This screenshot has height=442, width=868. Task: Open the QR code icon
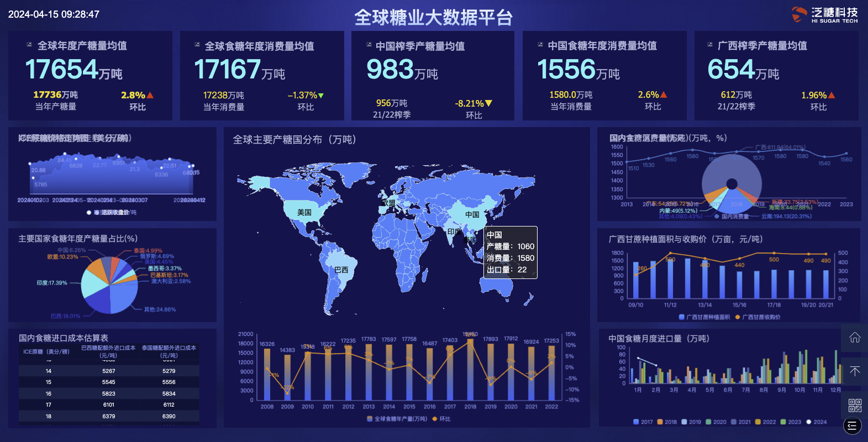(x=854, y=406)
